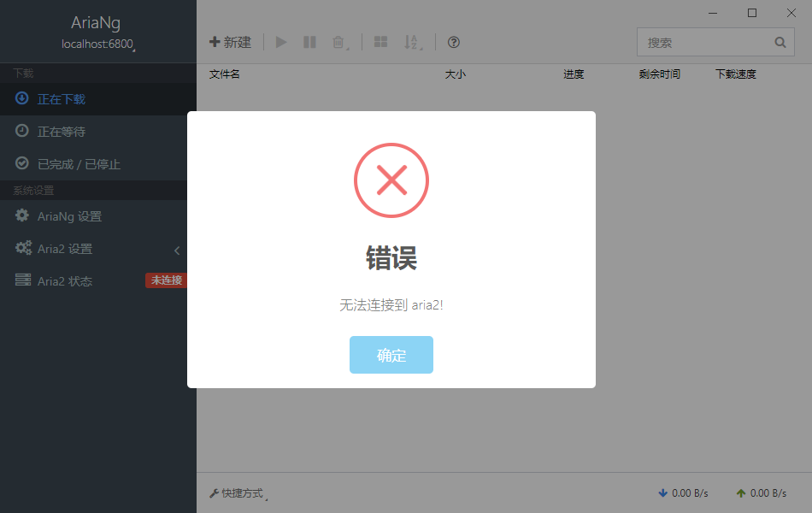The height and width of the screenshot is (513, 812).
Task: Open Aria2 设置 menu item
Action: tap(94, 249)
